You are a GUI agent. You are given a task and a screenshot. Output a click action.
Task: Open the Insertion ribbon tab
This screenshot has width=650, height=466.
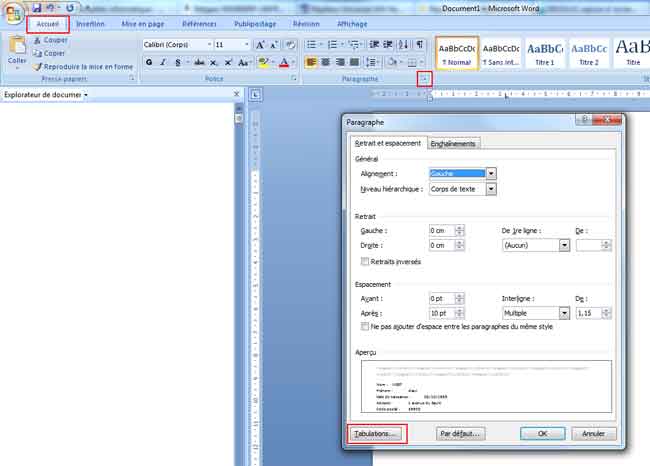pyautogui.click(x=90, y=23)
